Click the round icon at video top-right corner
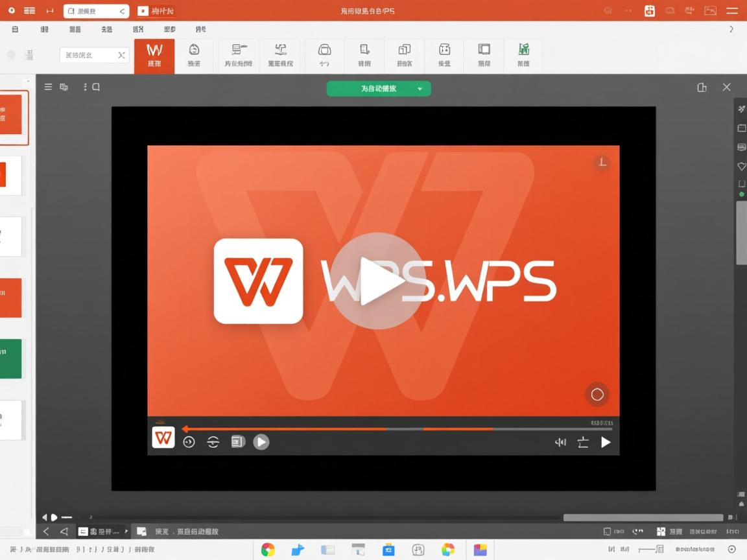 [x=602, y=163]
